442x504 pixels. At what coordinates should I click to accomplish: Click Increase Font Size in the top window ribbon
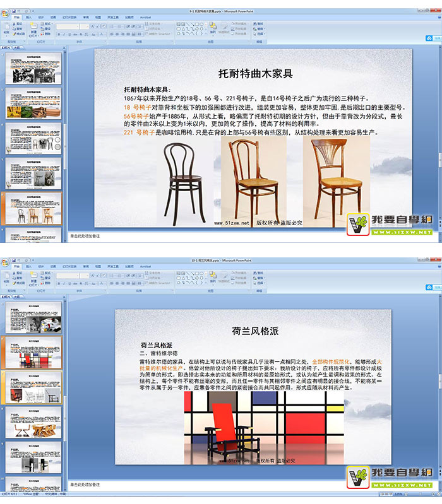click(92, 26)
